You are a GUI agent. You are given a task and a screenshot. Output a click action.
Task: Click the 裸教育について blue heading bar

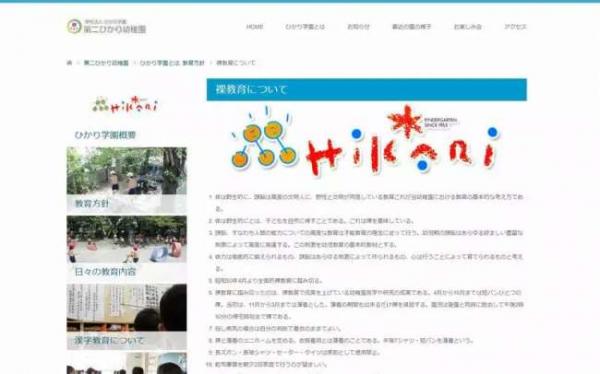pyautogui.click(x=367, y=90)
